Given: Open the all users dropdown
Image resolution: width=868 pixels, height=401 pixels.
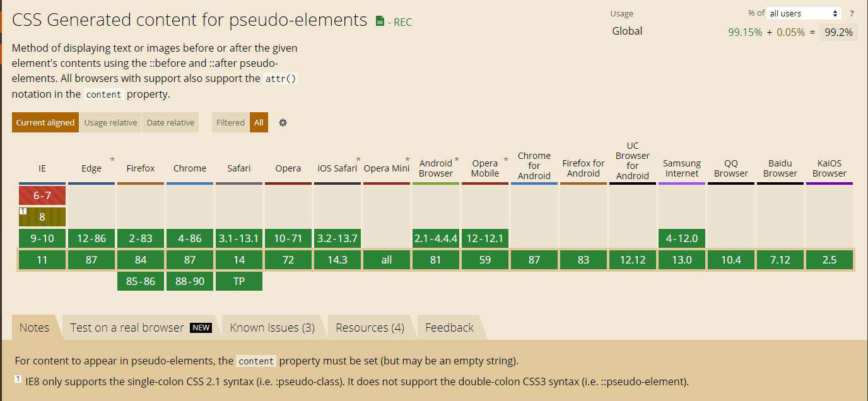Looking at the screenshot, I should [804, 13].
